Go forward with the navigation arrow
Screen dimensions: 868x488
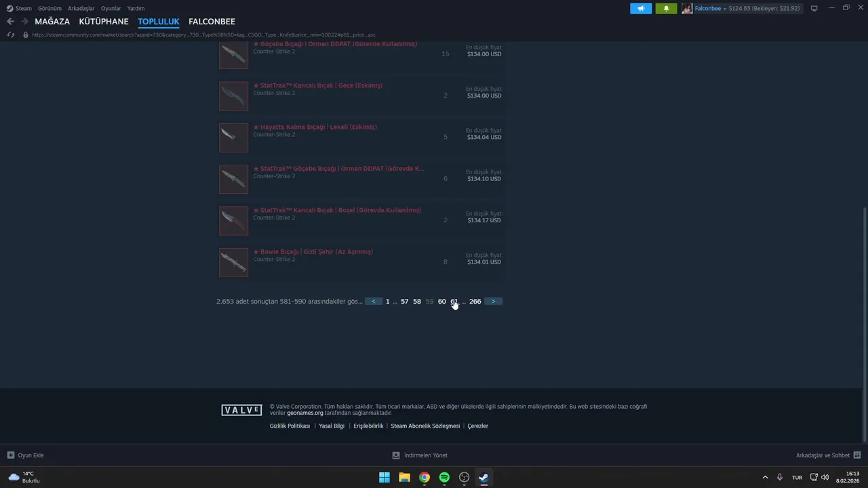24,22
